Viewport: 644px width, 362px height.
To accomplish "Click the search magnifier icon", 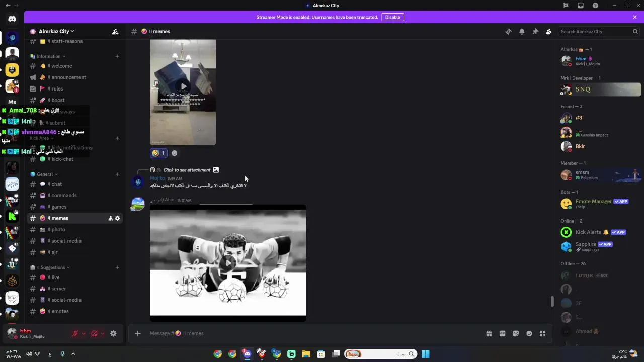I will (x=635, y=31).
